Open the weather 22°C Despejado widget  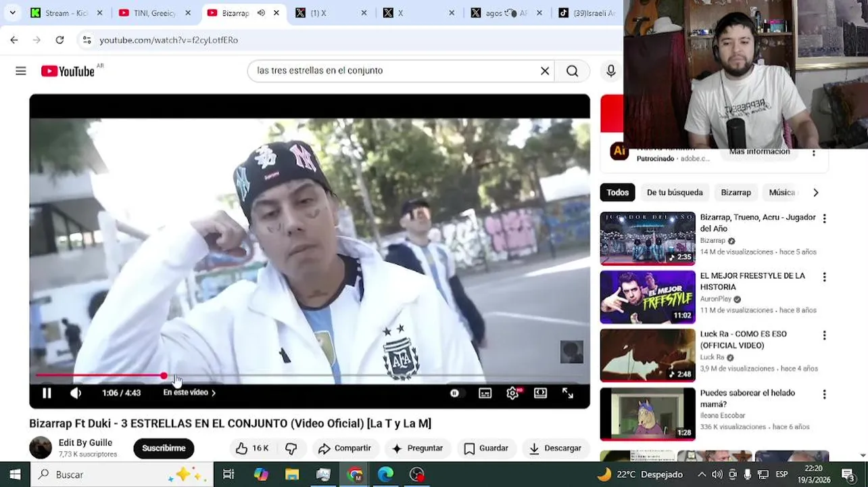640,474
